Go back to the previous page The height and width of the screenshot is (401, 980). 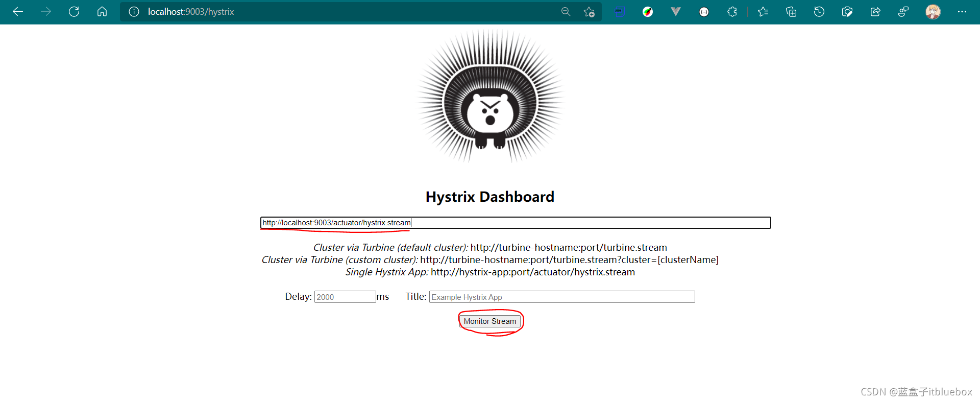pyautogui.click(x=18, y=12)
